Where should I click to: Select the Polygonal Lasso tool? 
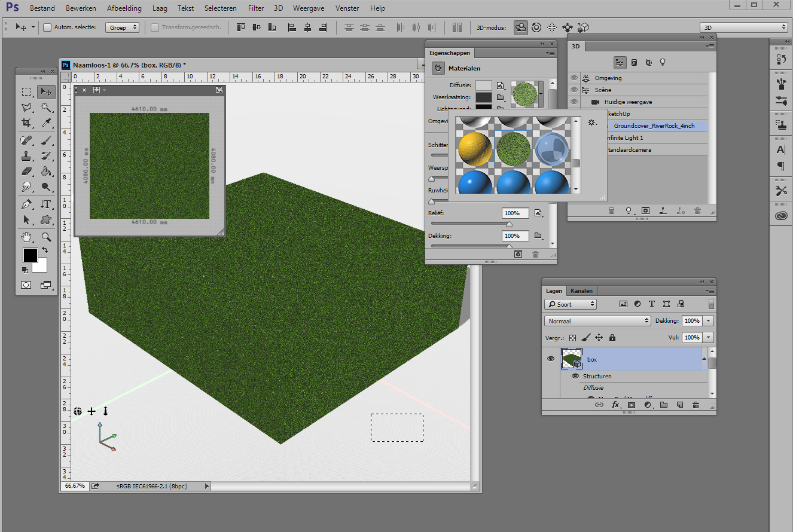tap(26, 107)
